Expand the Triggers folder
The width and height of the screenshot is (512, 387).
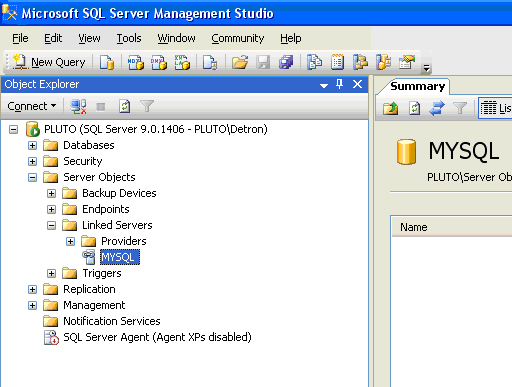tap(51, 273)
